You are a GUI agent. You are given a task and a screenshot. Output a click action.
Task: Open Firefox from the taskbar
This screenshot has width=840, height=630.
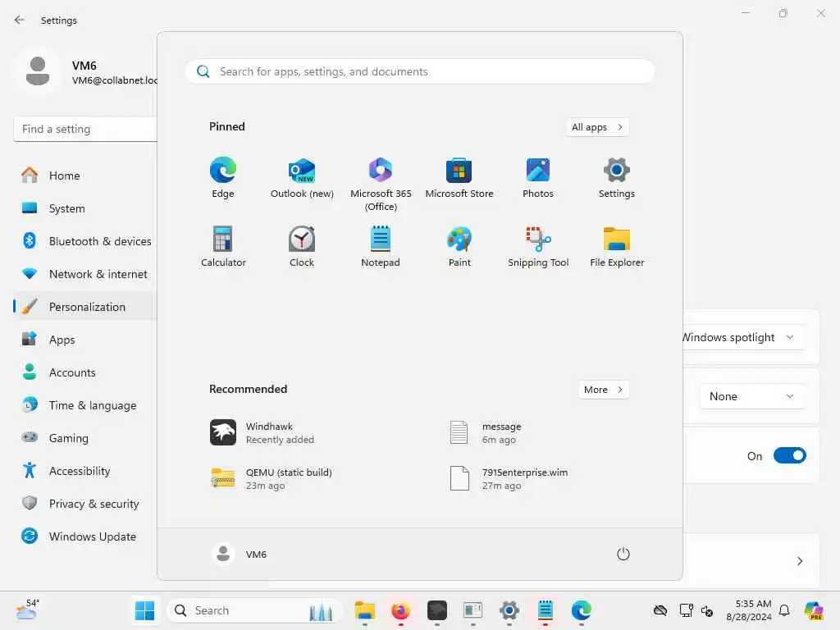[x=400, y=610]
